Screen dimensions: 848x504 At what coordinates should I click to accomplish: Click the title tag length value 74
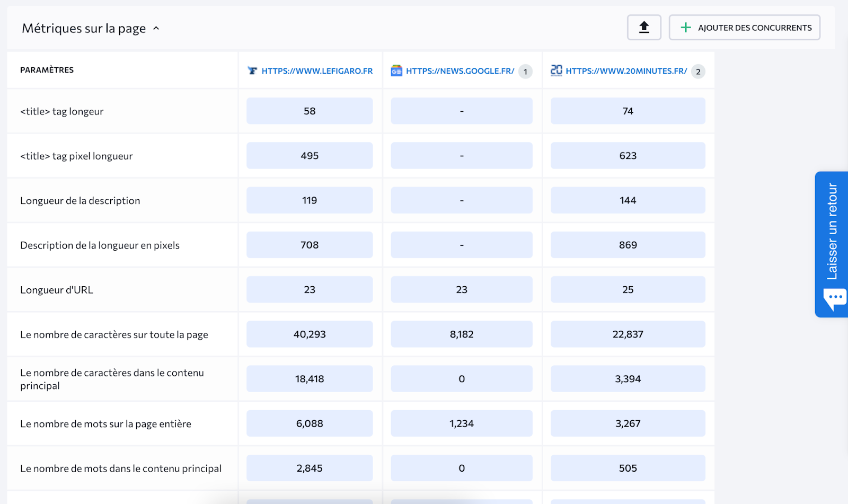coord(628,111)
